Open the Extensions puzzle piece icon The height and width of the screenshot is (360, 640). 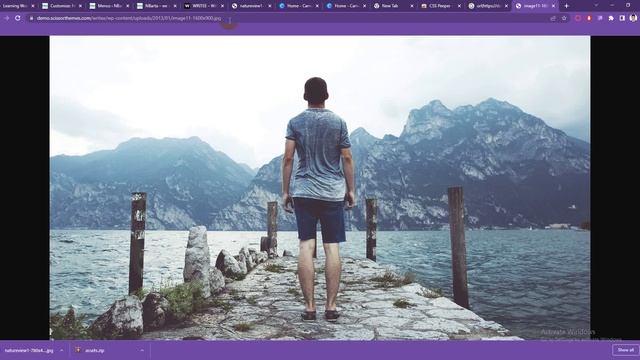click(x=611, y=18)
